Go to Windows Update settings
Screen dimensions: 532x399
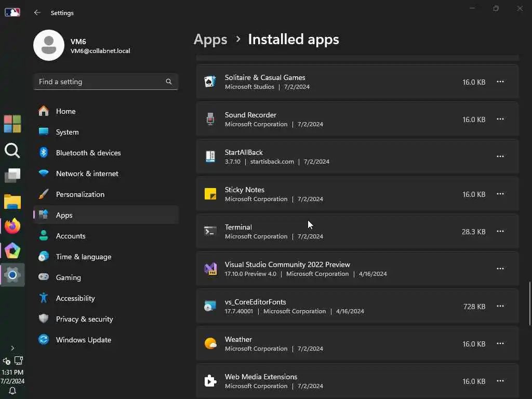pyautogui.click(x=83, y=340)
